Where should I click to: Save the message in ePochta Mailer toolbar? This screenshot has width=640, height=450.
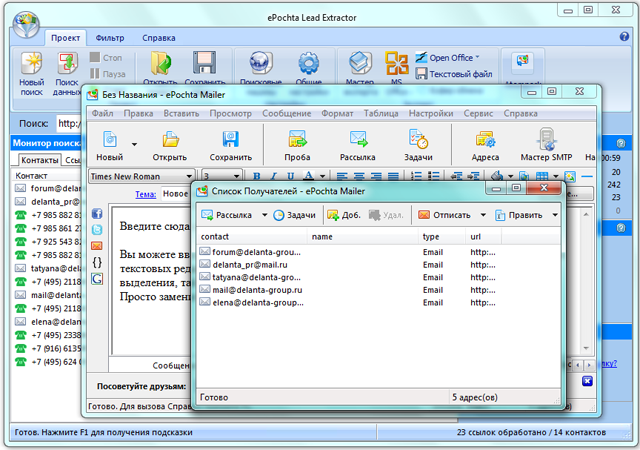tap(231, 145)
